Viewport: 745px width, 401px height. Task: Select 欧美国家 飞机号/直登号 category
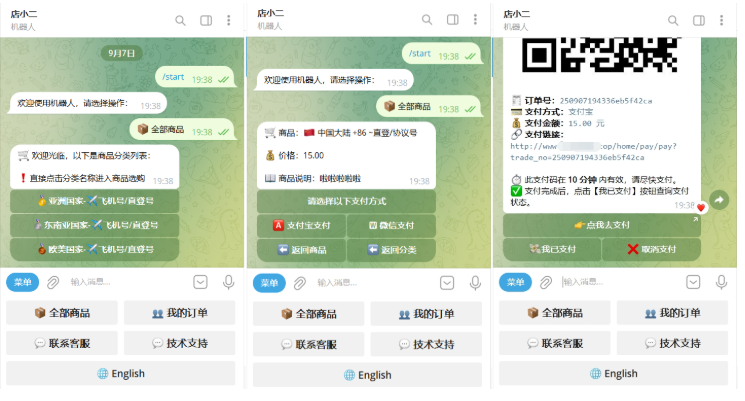[x=95, y=249]
